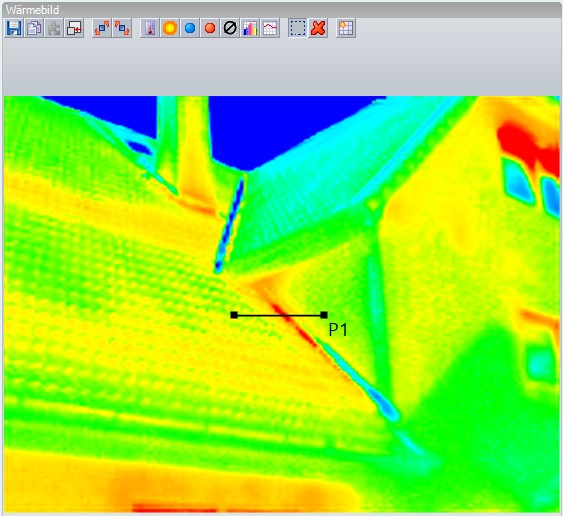
Task: Select the thermometer measurement point tool
Action: (150, 28)
